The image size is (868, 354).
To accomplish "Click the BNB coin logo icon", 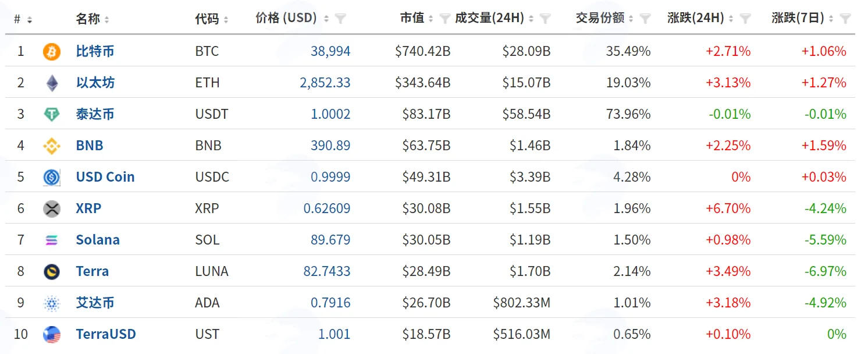I will (x=52, y=146).
